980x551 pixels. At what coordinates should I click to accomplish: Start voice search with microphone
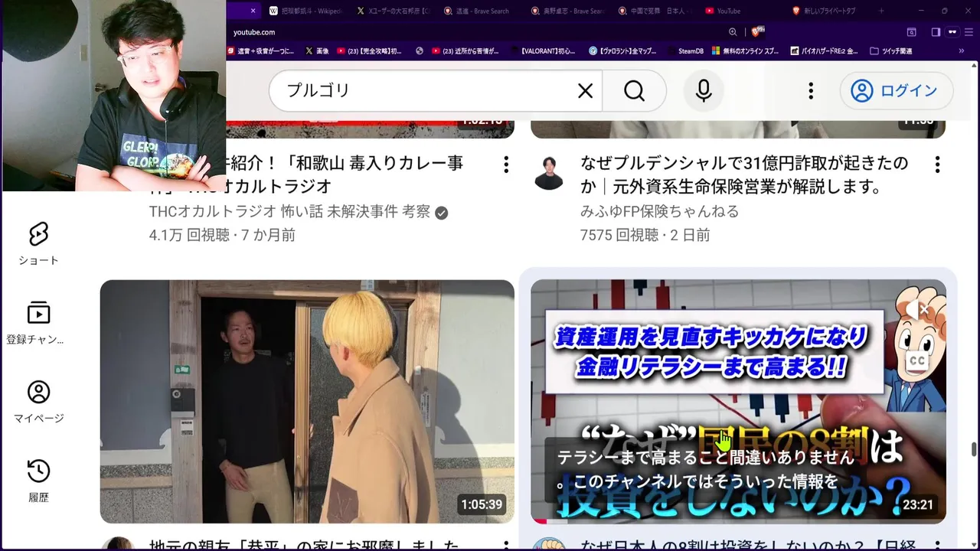pyautogui.click(x=704, y=91)
